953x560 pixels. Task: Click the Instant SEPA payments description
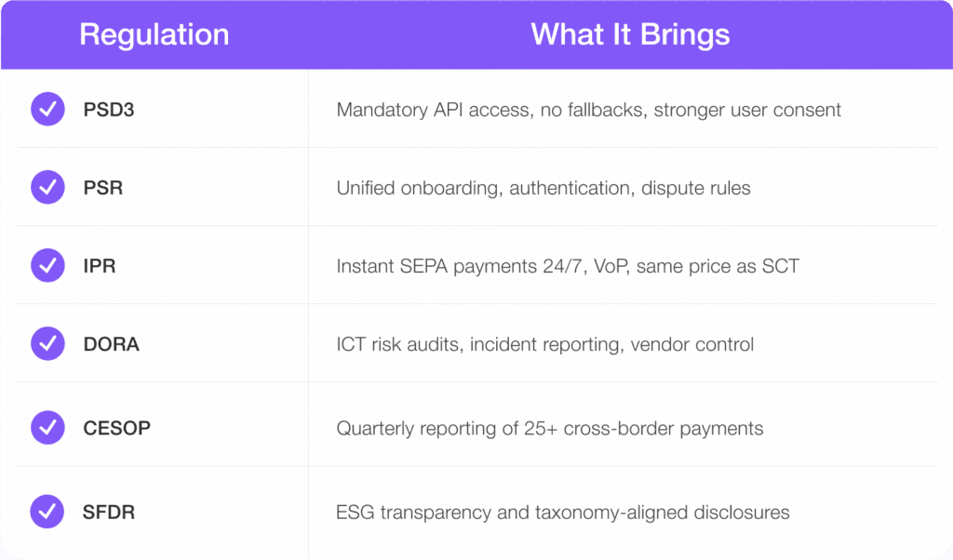click(568, 266)
